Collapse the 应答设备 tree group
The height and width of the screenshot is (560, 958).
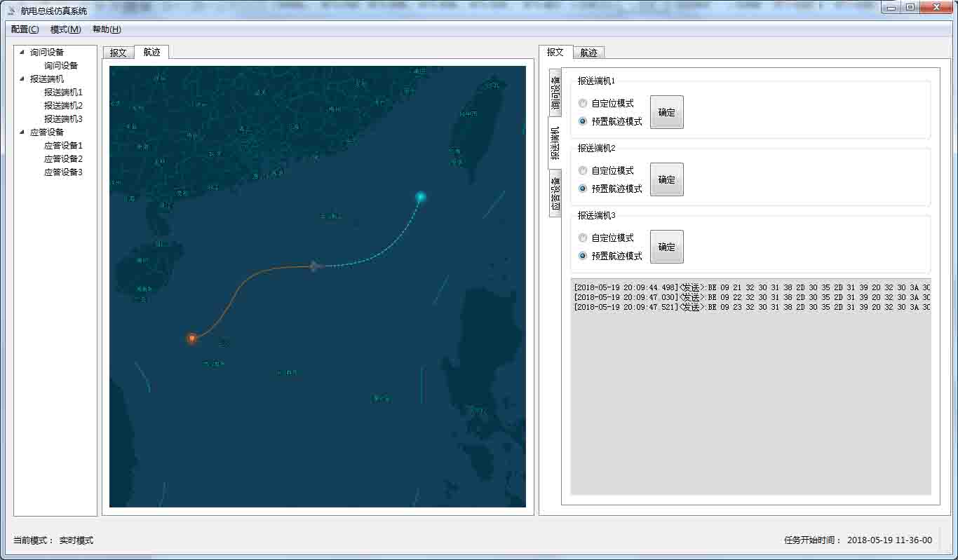tap(22, 132)
